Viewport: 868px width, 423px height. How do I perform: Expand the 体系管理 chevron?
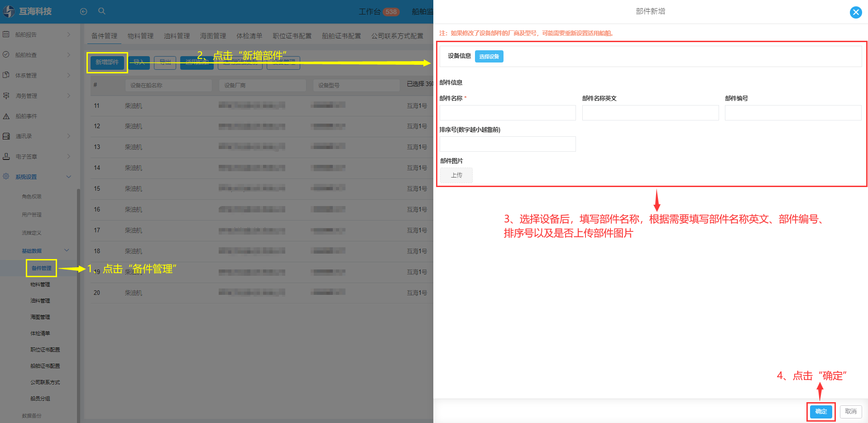click(x=69, y=75)
